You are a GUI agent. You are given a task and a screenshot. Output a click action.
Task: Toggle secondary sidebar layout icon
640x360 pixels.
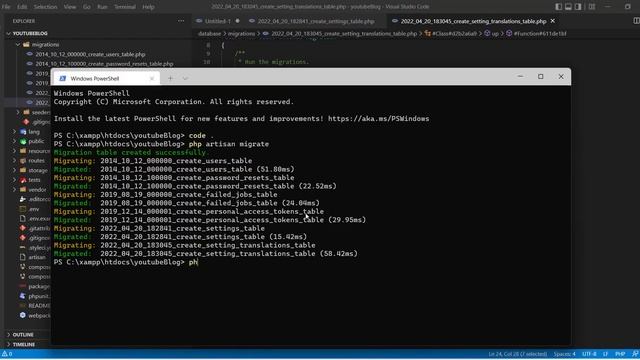(x=578, y=7)
